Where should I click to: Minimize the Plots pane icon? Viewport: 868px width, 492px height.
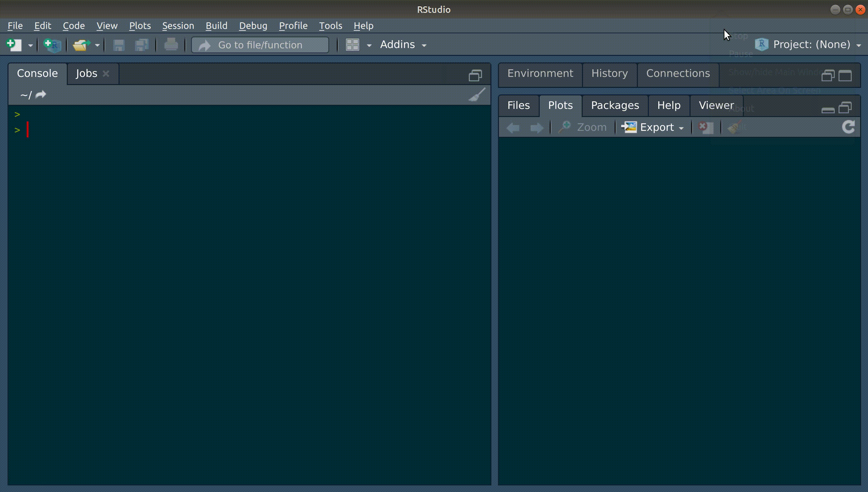click(828, 110)
